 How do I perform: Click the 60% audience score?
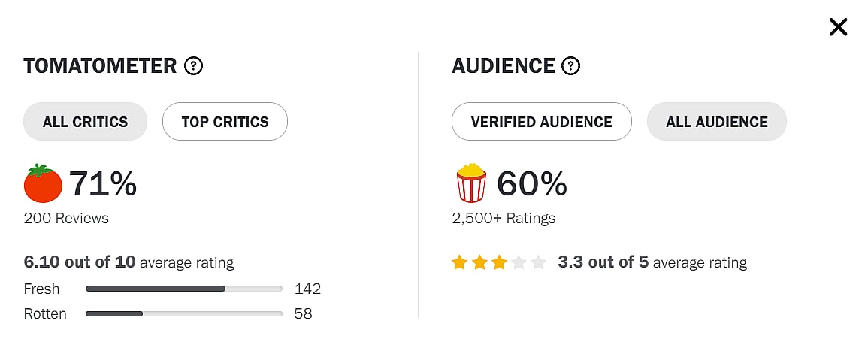point(531,184)
